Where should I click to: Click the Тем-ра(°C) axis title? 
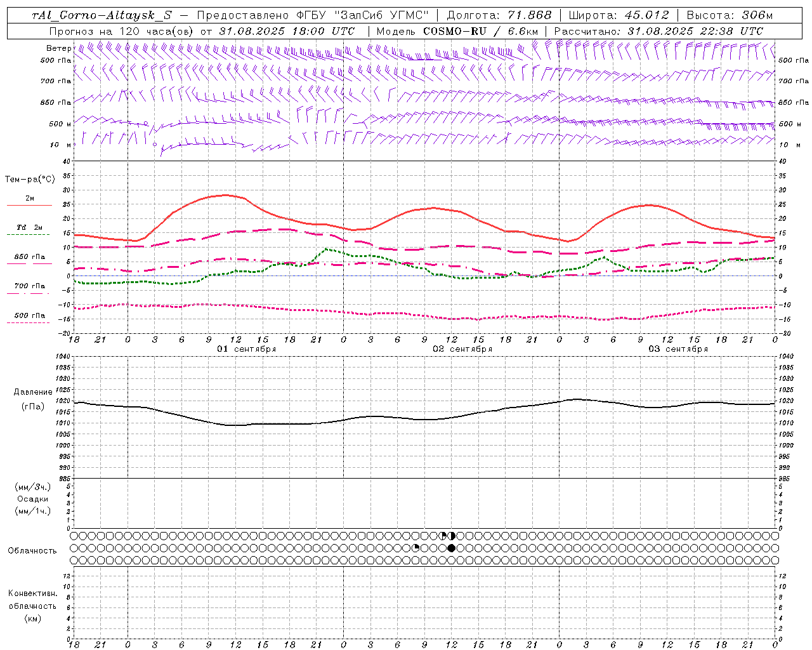point(30,180)
